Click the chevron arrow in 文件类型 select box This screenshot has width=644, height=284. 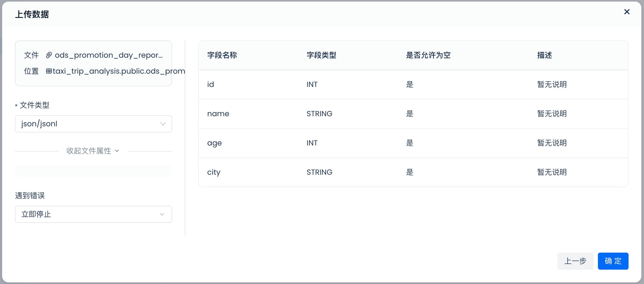click(x=163, y=124)
